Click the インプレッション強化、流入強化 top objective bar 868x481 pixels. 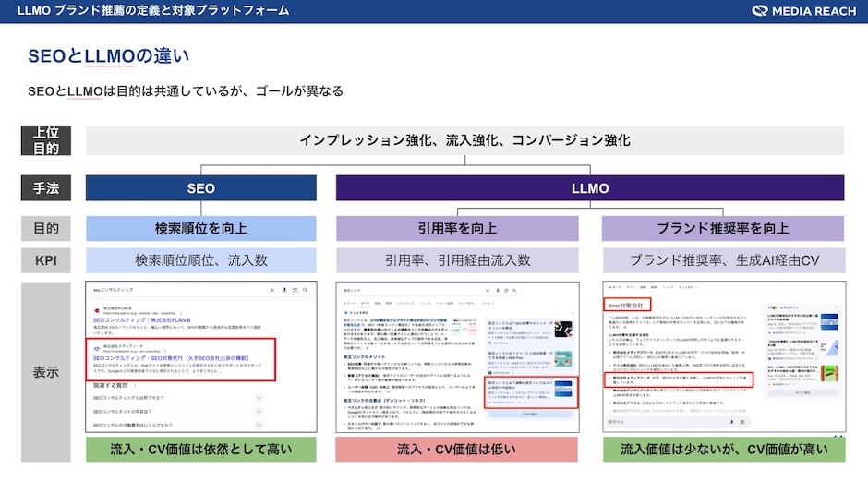465,140
